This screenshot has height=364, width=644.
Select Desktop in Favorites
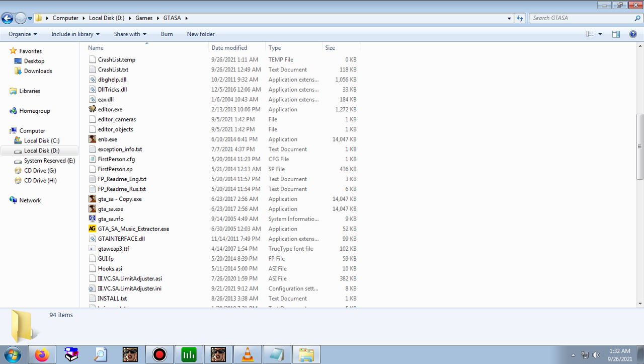34,61
